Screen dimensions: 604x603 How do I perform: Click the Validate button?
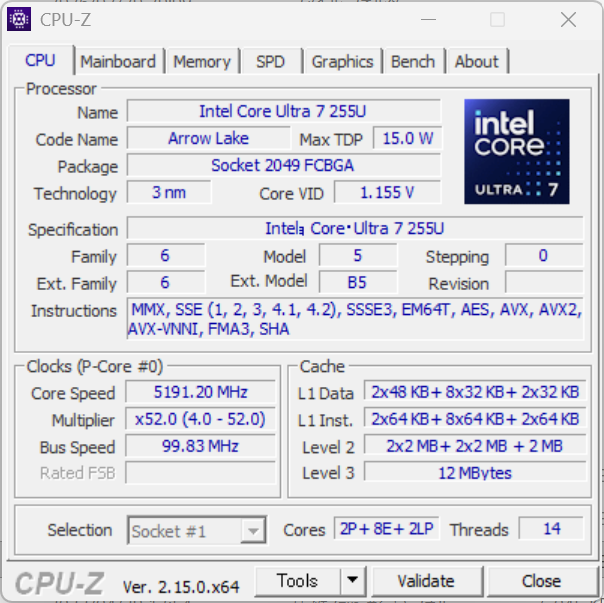tap(426, 581)
